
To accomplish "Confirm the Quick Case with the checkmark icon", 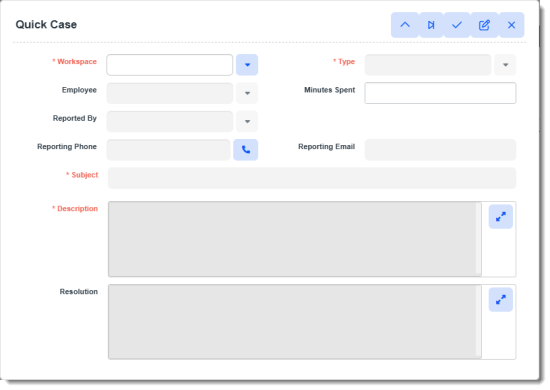I will [457, 25].
